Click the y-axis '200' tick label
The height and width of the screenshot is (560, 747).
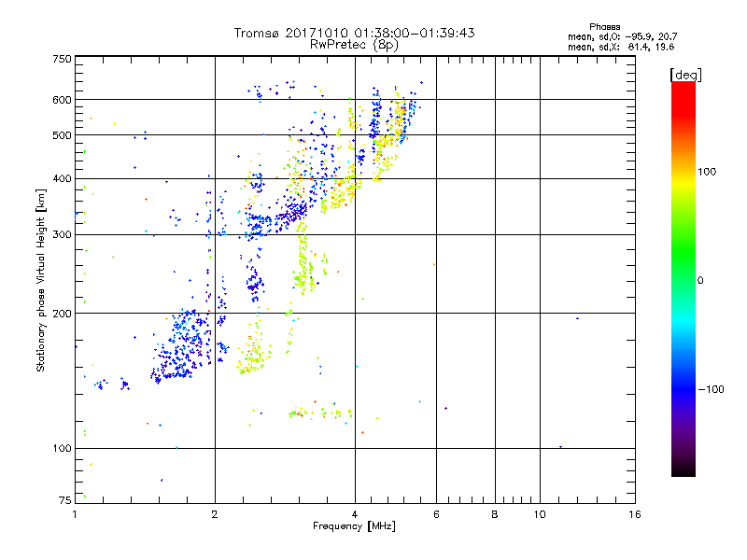point(62,314)
